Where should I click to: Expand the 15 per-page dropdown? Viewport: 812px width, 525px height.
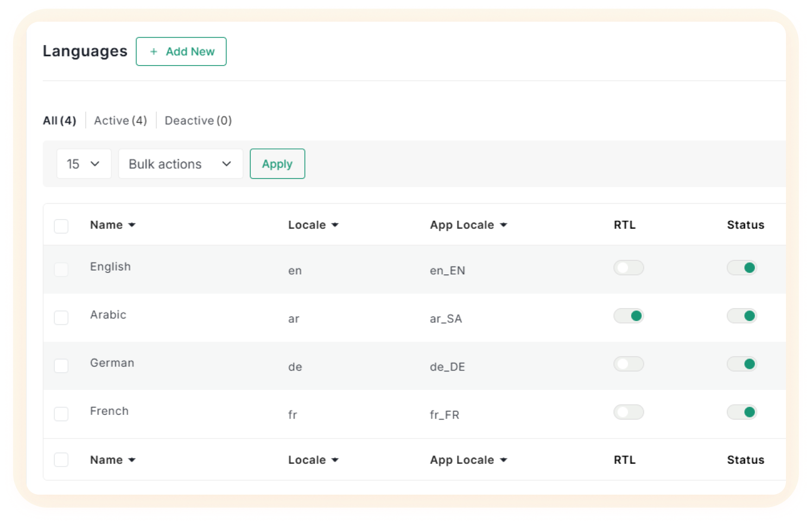tap(84, 164)
